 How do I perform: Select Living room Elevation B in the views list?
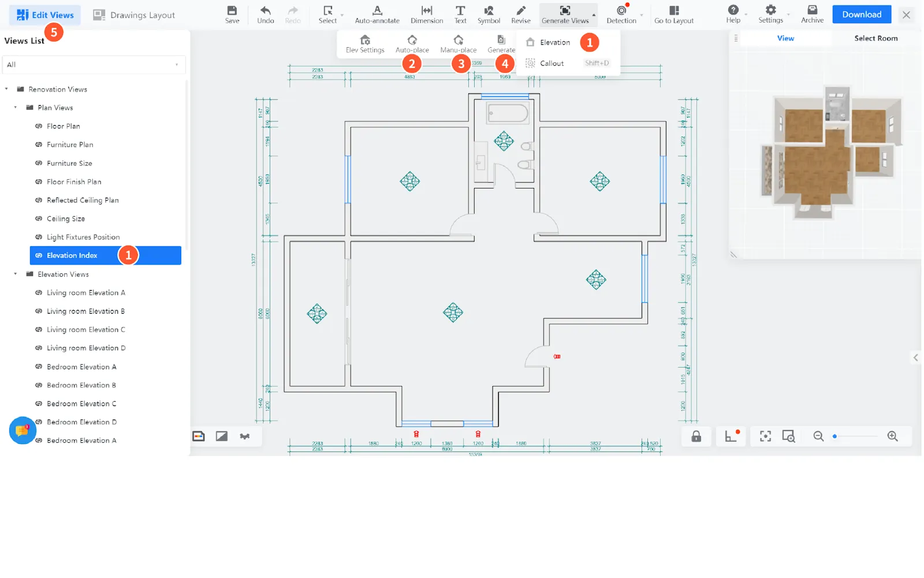pyautogui.click(x=85, y=311)
